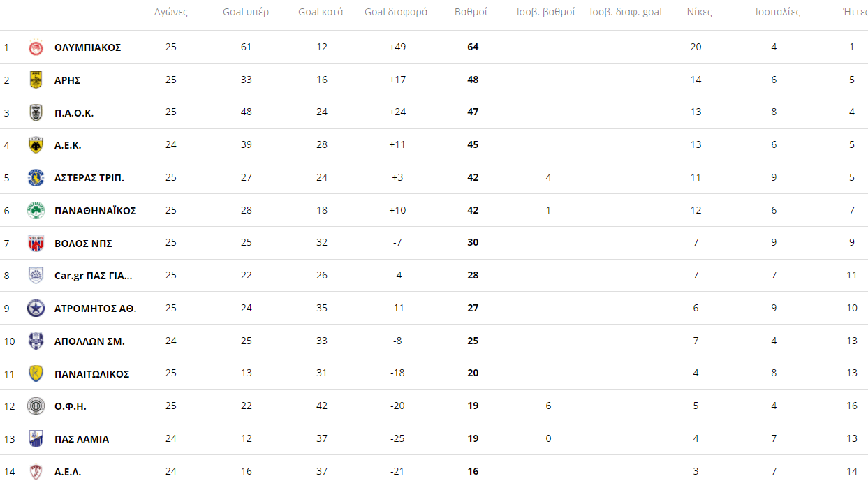This screenshot has height=483, width=868.
Task: Click the Volos NPS club crest
Action: (36, 244)
